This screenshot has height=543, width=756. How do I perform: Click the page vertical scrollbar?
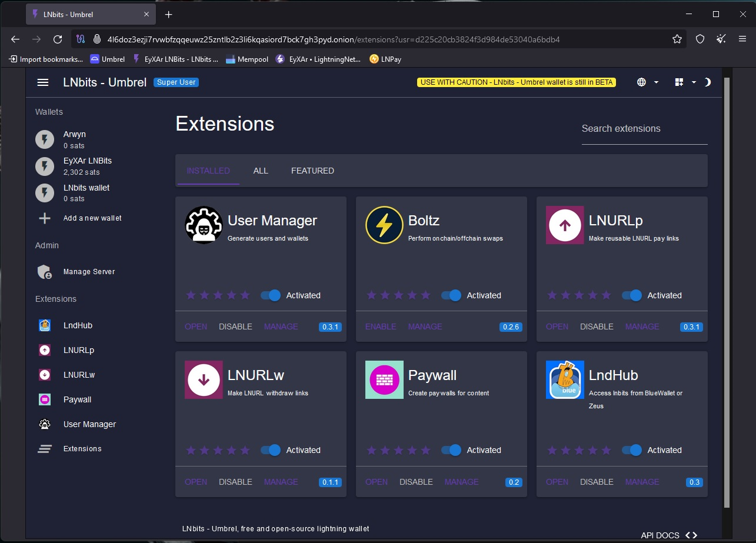coord(727,292)
